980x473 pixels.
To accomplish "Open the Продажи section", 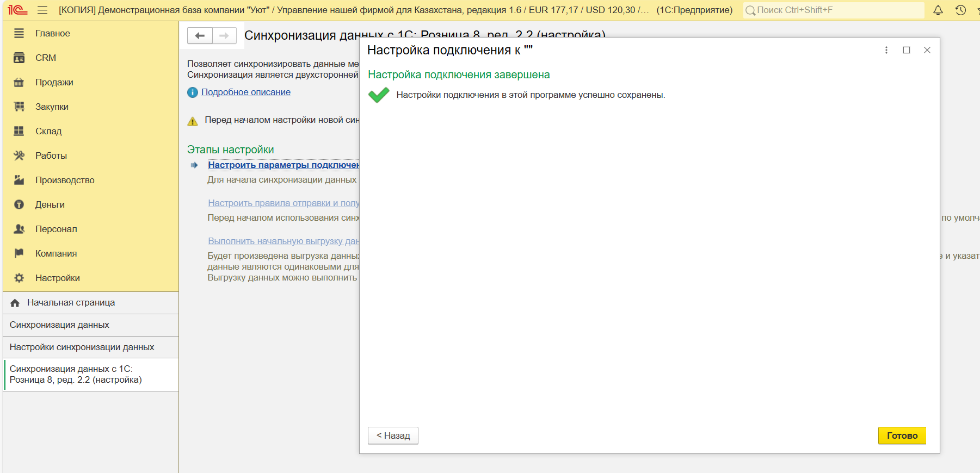I will tap(54, 82).
